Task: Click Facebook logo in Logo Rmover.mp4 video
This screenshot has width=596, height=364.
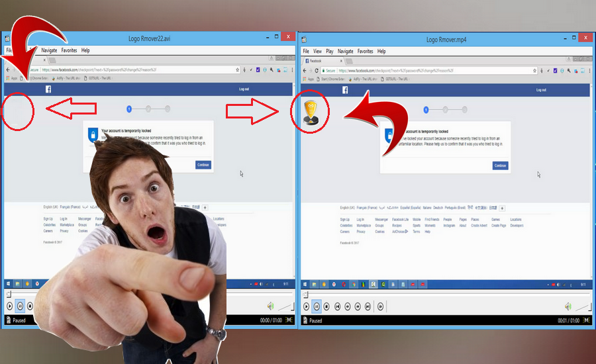Action: point(345,90)
